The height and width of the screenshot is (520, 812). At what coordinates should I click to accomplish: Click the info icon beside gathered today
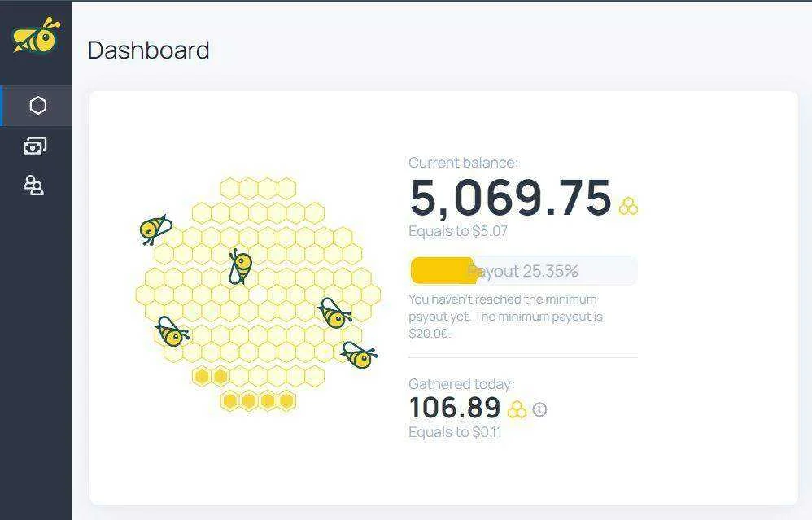tap(539, 409)
